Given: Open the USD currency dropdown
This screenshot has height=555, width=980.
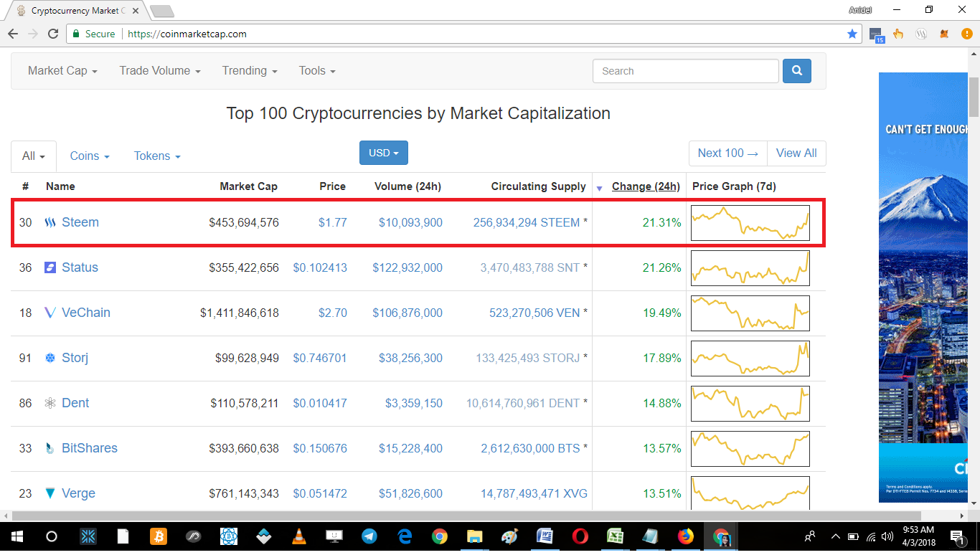Looking at the screenshot, I should click(383, 153).
